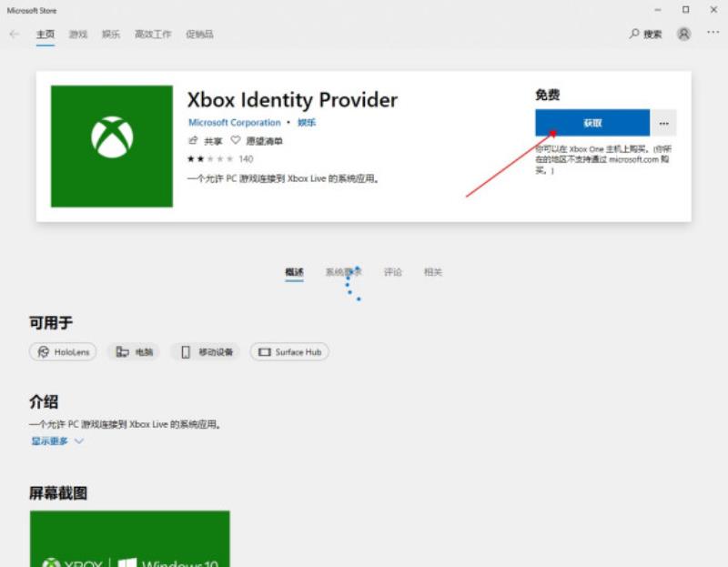Click the 屏幕截图 heading
Screen dimensions: 728x567
click(58, 493)
